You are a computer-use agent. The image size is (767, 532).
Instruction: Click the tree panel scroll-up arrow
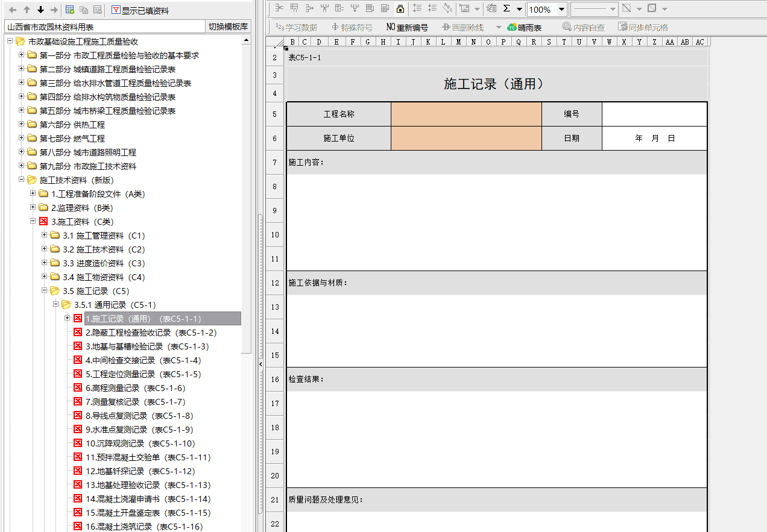(x=246, y=40)
